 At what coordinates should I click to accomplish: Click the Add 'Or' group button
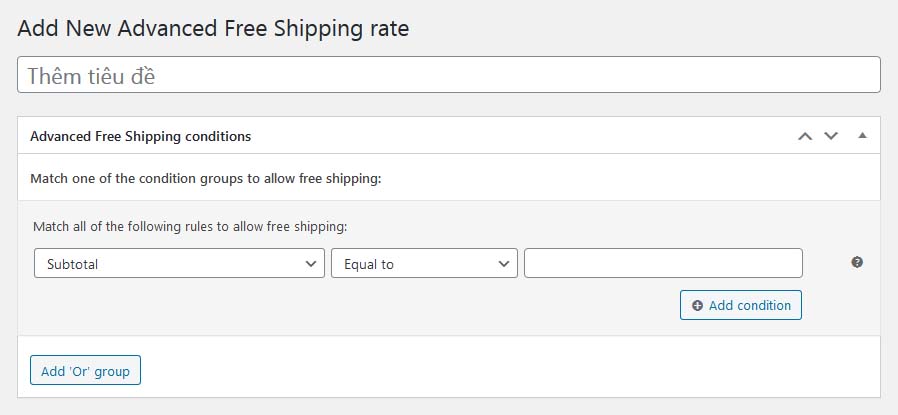tap(85, 370)
